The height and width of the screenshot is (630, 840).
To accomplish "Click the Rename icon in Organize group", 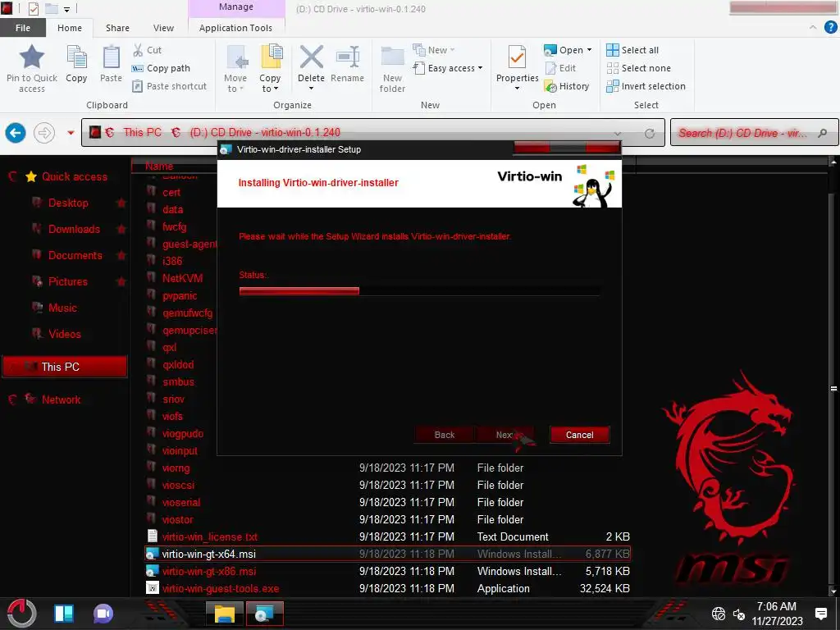I will pyautogui.click(x=347, y=57).
